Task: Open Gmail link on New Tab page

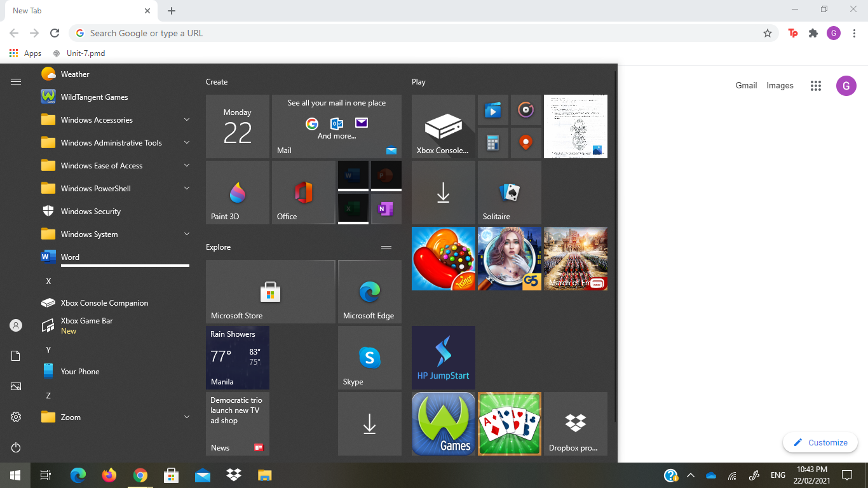Action: (747, 86)
